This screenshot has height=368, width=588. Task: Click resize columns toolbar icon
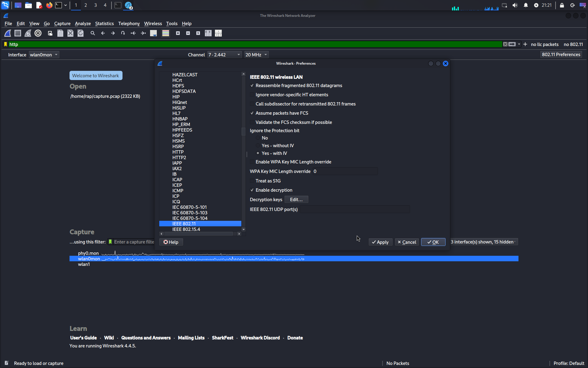click(x=208, y=33)
